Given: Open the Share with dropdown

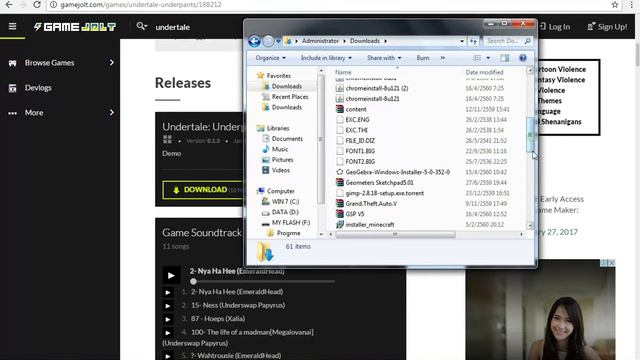Looking at the screenshot, I should [x=384, y=58].
